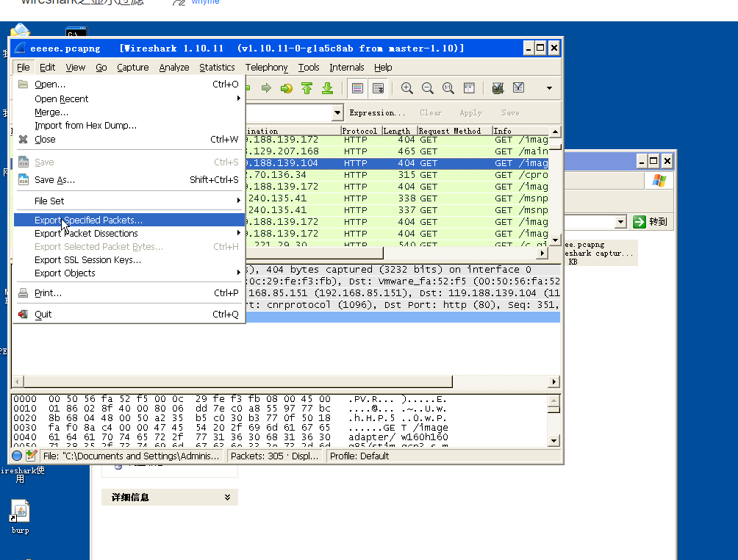The width and height of the screenshot is (738, 560).
Task: Select the '404 bytes captured' frame line
Action: click(403, 270)
